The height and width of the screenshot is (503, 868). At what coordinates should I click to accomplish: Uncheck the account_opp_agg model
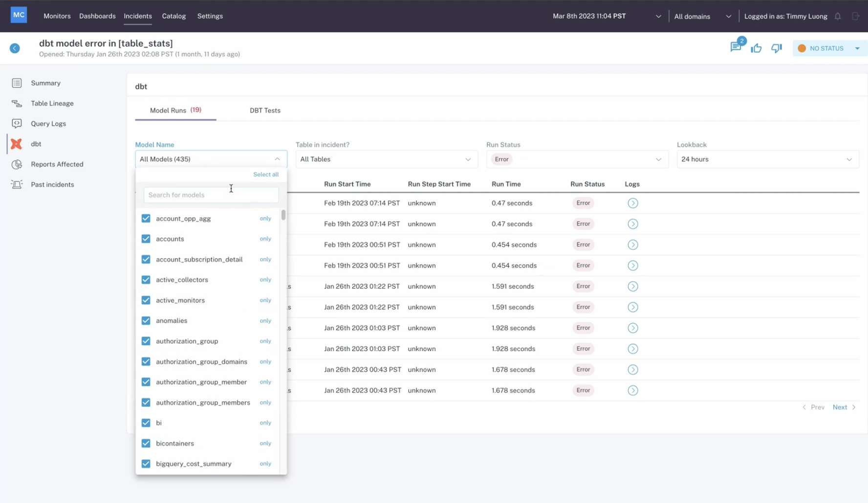146,218
